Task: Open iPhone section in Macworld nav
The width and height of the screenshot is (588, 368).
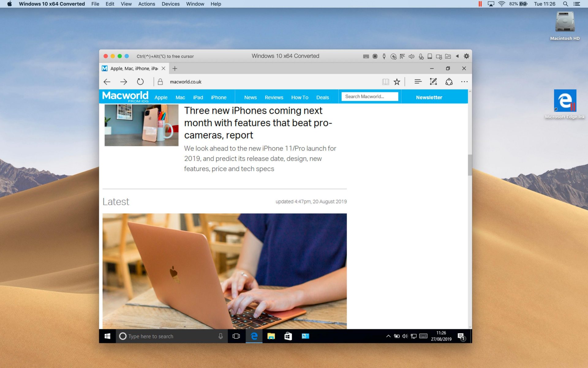Action: (x=219, y=97)
